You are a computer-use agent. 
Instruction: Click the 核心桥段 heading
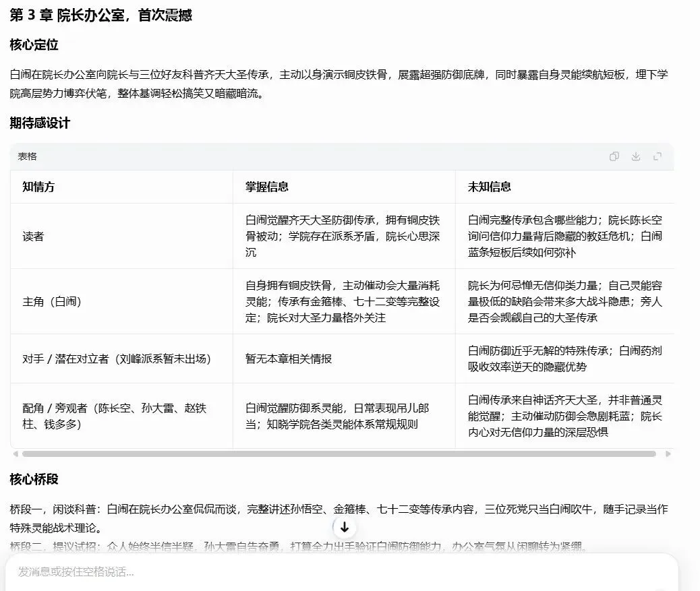click(x=34, y=479)
